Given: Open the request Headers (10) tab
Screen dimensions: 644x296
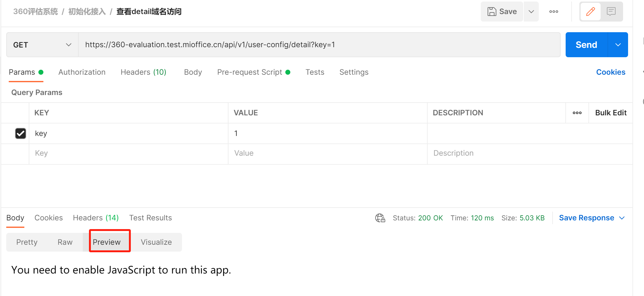Looking at the screenshot, I should coord(143,72).
